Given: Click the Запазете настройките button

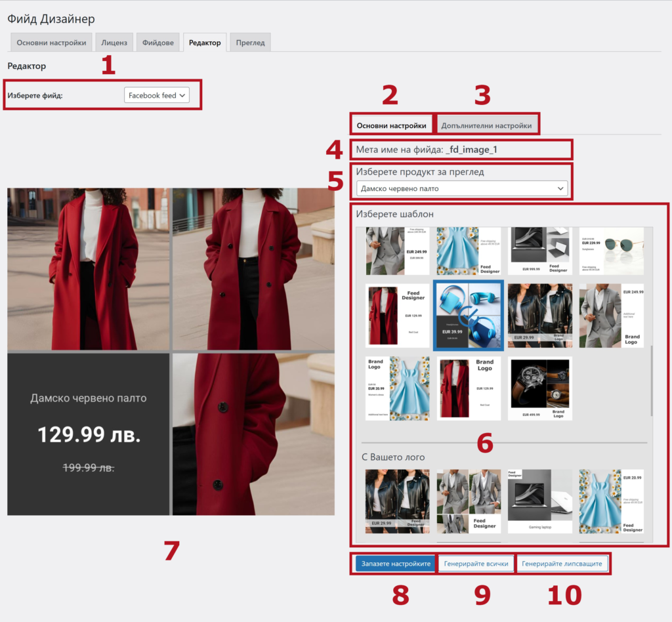Looking at the screenshot, I should point(396,564).
